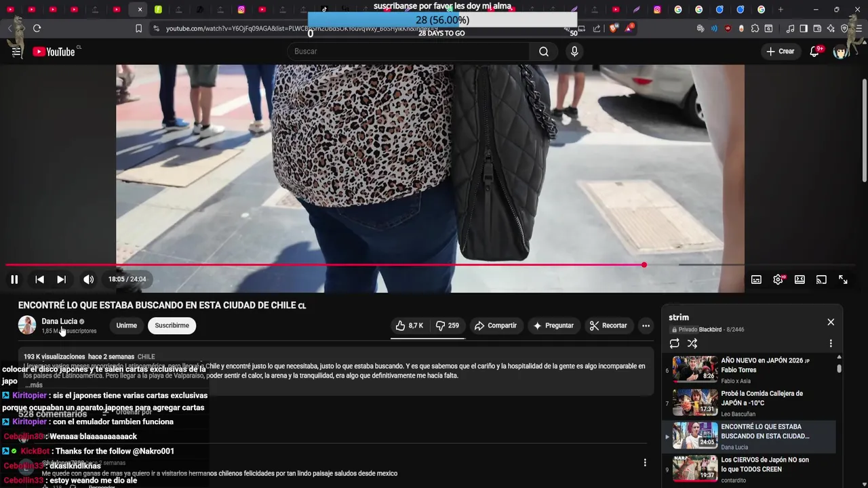Play Los CIERVOS de Japón playlist item
The image size is (868, 488).
click(x=749, y=469)
